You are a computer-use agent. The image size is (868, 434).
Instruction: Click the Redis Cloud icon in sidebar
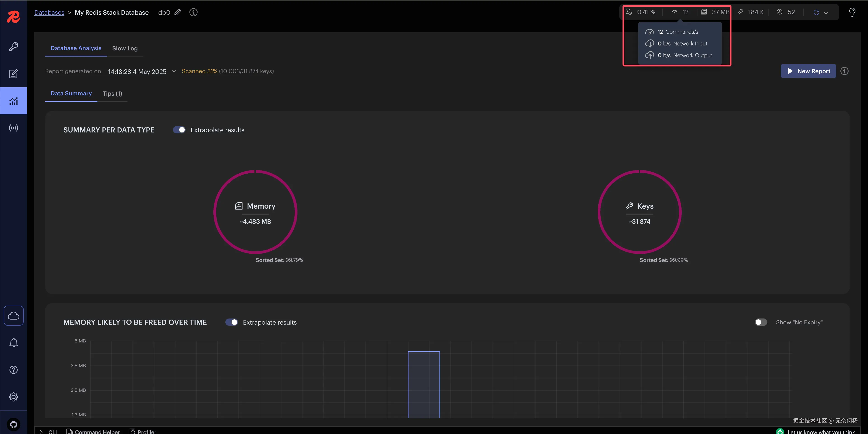click(14, 315)
